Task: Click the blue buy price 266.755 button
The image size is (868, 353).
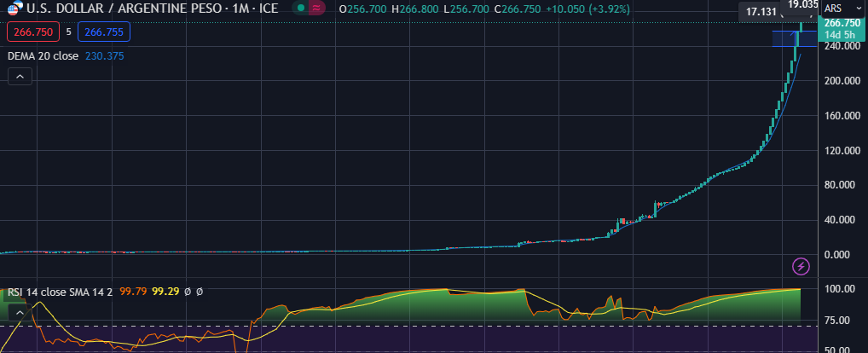Action: coord(104,32)
